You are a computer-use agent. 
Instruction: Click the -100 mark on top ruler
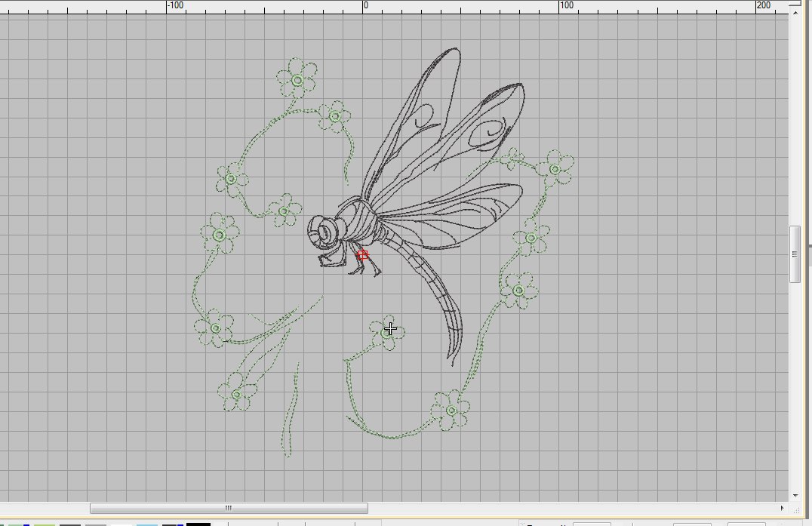click(174, 6)
